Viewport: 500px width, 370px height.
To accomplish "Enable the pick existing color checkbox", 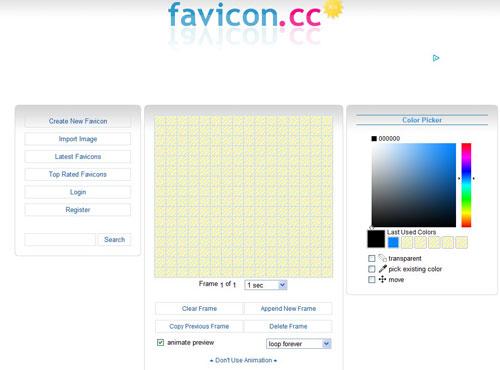I will [x=372, y=269].
